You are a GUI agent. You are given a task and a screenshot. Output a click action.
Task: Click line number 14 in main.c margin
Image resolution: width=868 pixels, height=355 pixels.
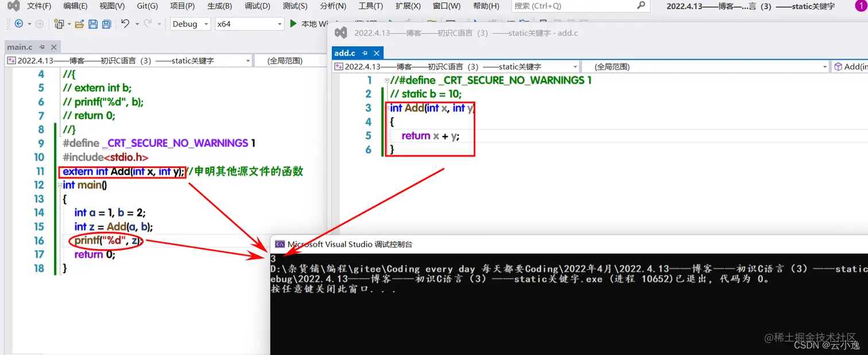pyautogui.click(x=38, y=213)
